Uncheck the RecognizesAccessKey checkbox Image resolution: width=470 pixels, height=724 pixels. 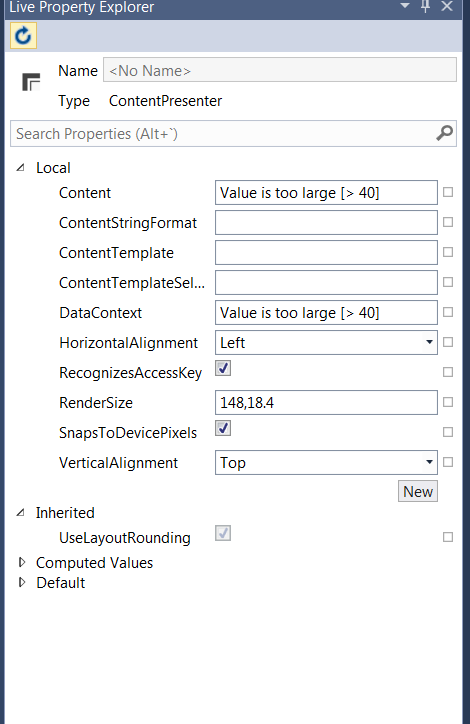coord(223,368)
